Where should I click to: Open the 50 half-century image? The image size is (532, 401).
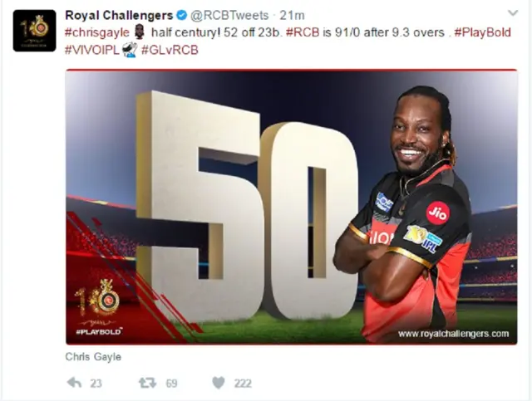pyautogui.click(x=292, y=207)
